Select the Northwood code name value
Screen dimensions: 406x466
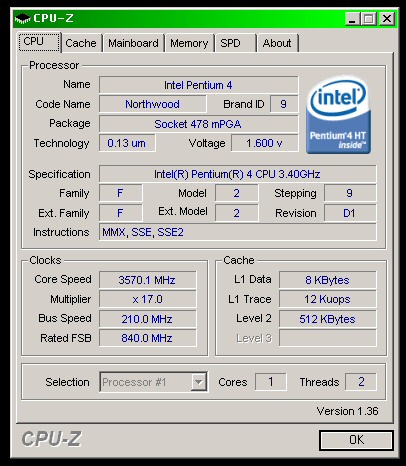coord(152,104)
